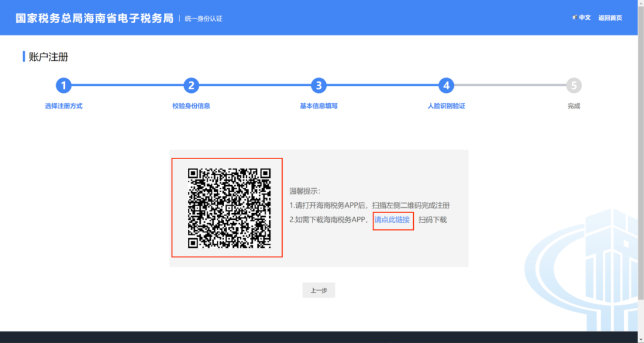Click the scrollbar down arrow
The width and height of the screenshot is (644, 343).
pos(640,339)
